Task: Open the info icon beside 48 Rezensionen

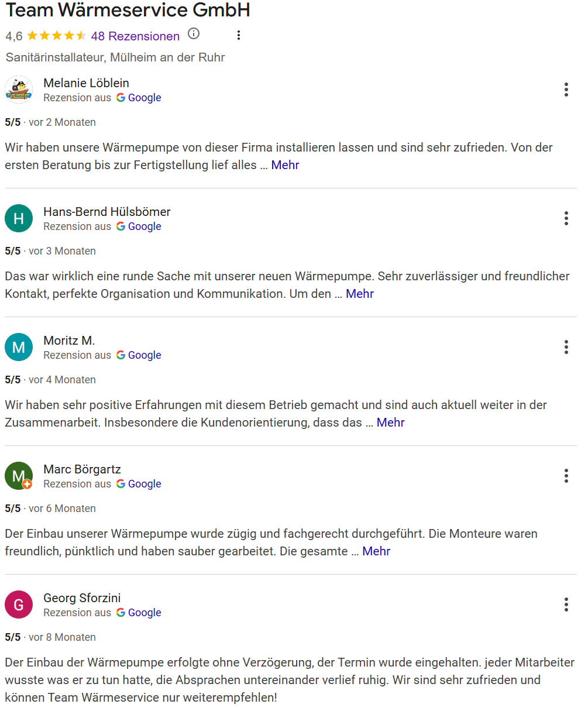Action: [x=194, y=34]
